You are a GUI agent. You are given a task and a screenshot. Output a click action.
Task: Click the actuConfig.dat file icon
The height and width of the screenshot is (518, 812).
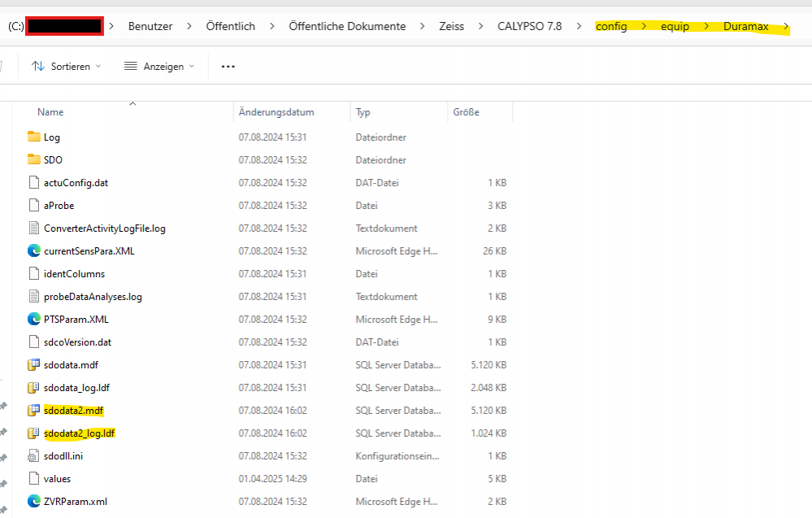point(33,182)
